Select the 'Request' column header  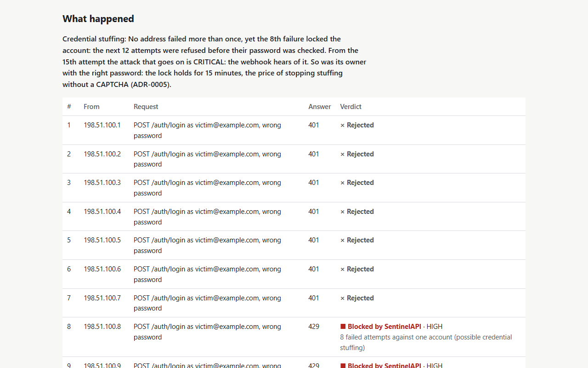pyautogui.click(x=146, y=107)
